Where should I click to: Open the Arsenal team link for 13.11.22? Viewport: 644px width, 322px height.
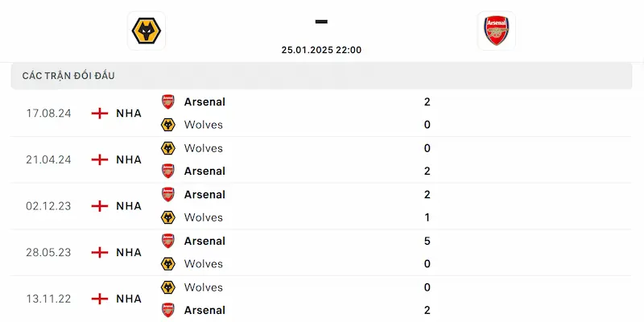204,310
